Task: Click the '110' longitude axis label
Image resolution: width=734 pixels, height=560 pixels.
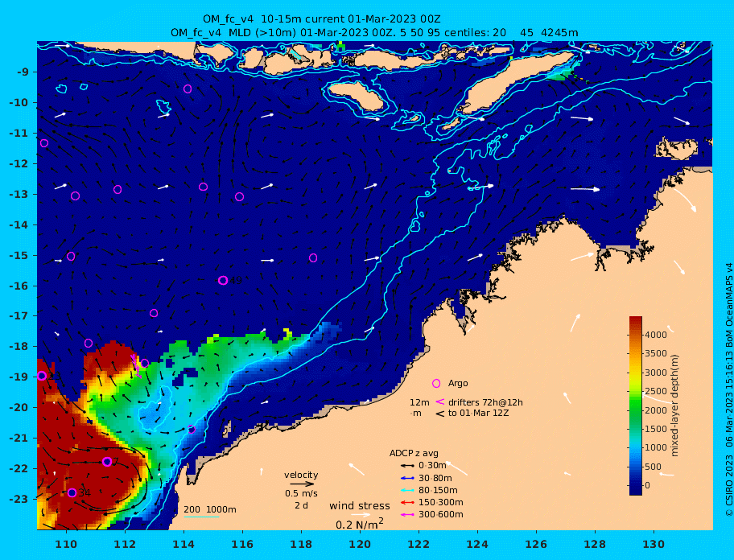Action: (x=66, y=544)
